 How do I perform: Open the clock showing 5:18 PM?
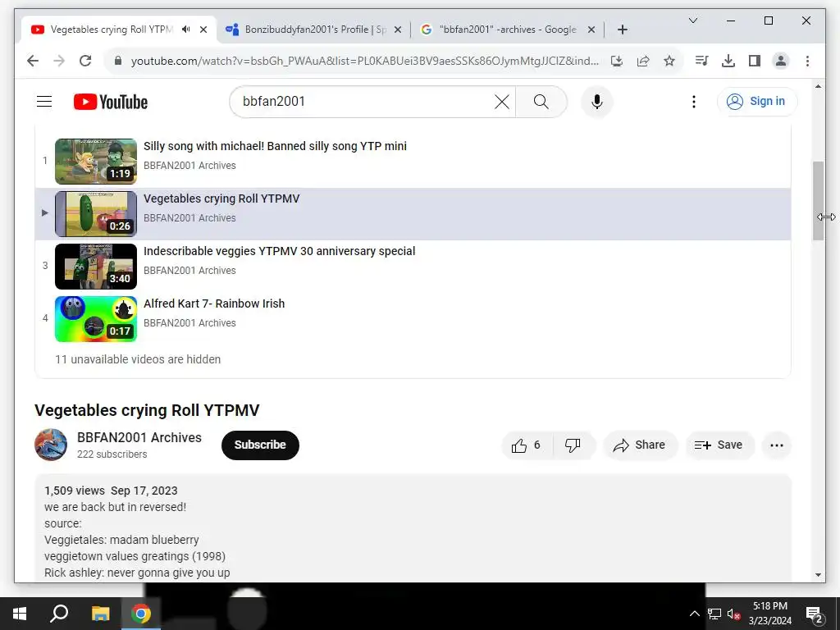(x=769, y=614)
